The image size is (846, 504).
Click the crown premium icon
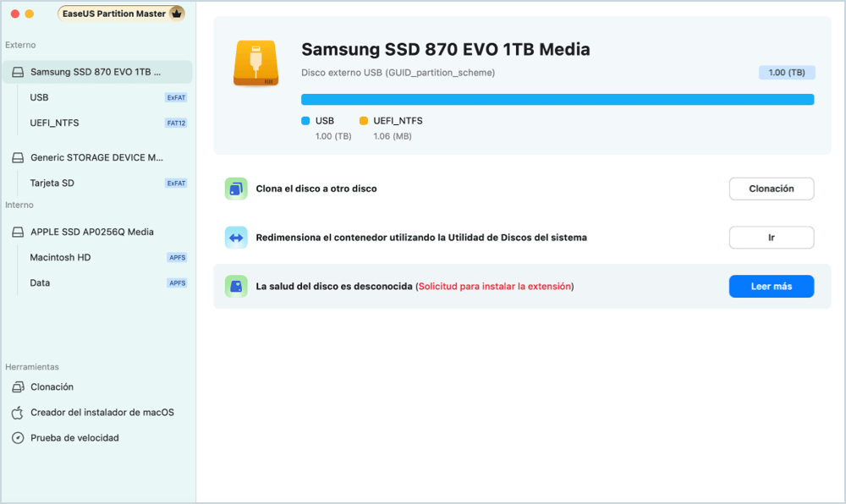tap(177, 14)
